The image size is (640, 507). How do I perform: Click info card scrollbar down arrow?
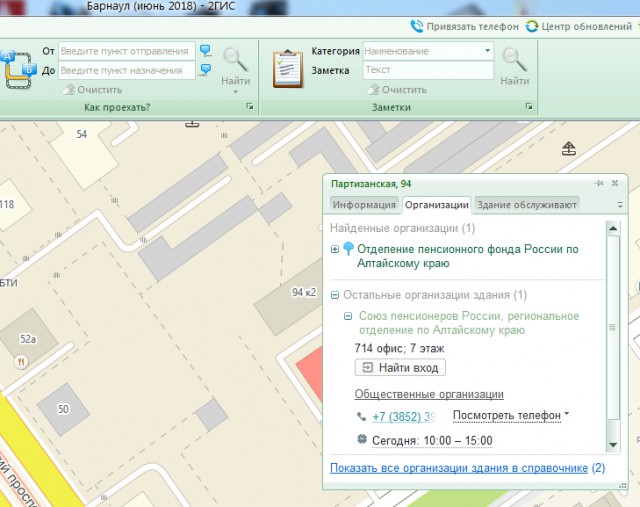[613, 445]
